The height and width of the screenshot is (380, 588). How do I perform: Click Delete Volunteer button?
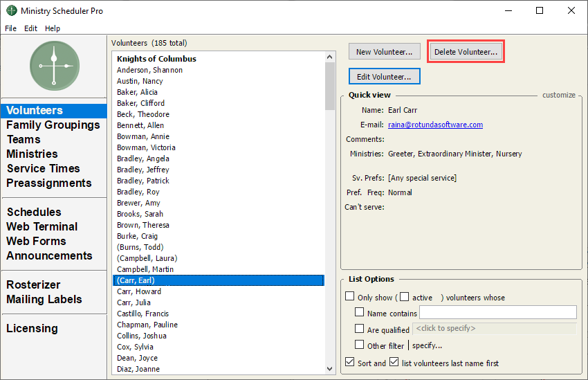[x=466, y=52]
